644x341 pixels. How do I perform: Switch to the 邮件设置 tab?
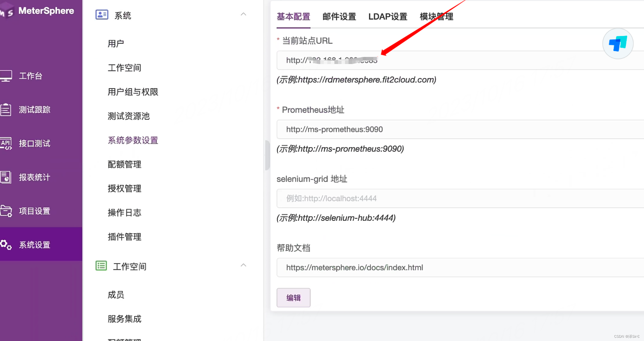[339, 17]
